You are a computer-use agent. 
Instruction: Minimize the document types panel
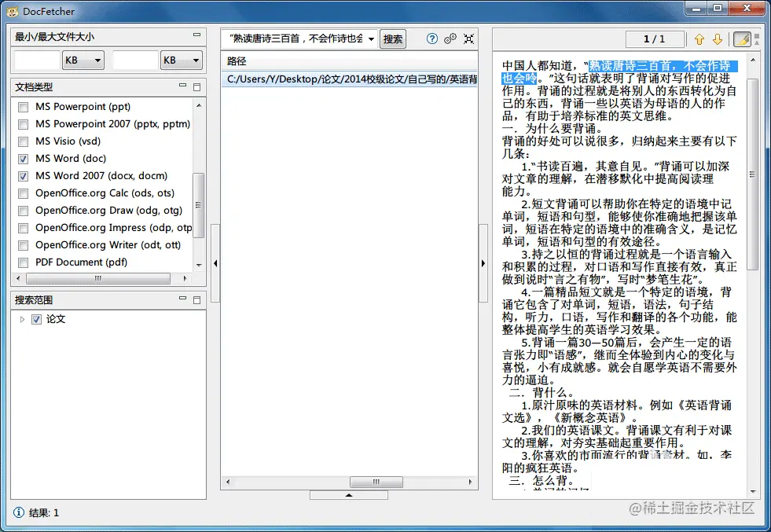183,86
